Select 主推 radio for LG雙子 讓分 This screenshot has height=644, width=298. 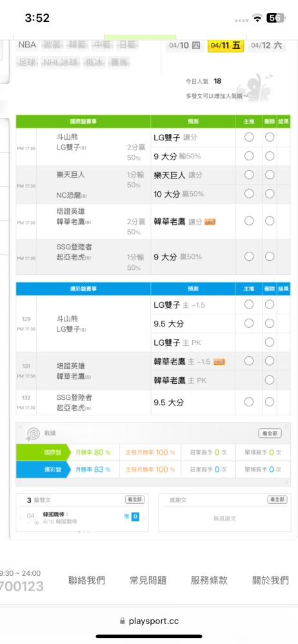click(249, 138)
